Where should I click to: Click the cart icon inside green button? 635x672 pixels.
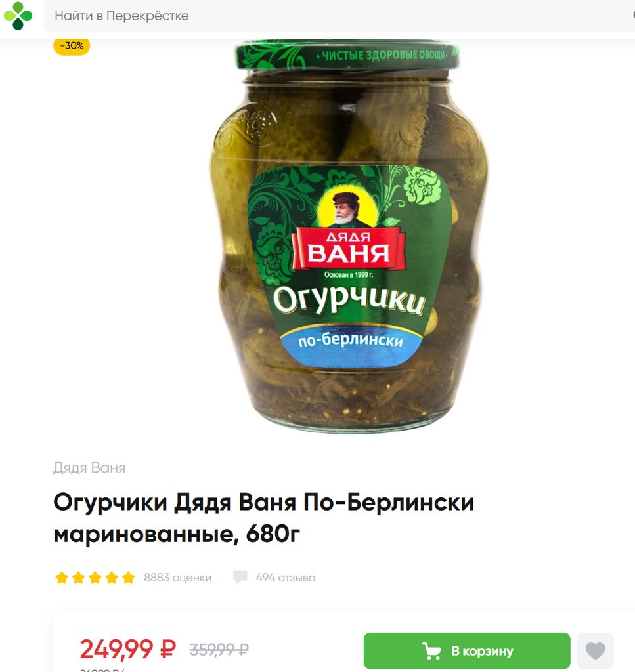[x=432, y=651]
